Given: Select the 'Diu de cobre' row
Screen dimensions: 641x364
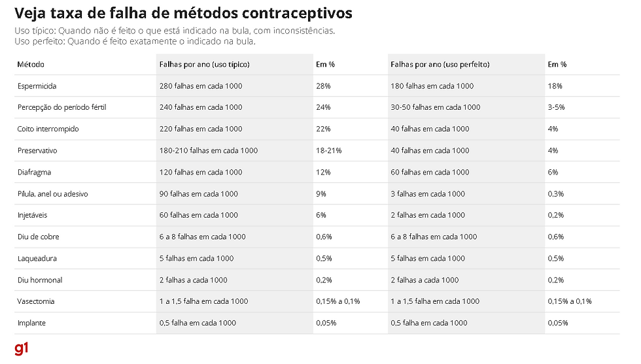Looking at the screenshot, I should (x=38, y=237).
